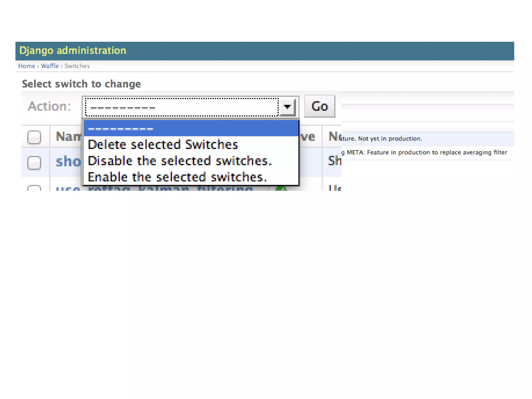This screenshot has height=399, width=532.
Task: Check the first switch row checkbox
Action: (34, 163)
